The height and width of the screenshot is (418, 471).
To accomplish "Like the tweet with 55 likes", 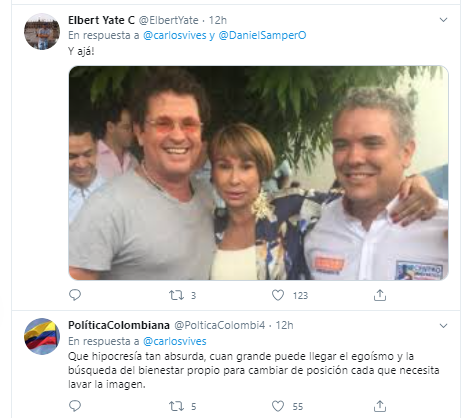I will (278, 406).
